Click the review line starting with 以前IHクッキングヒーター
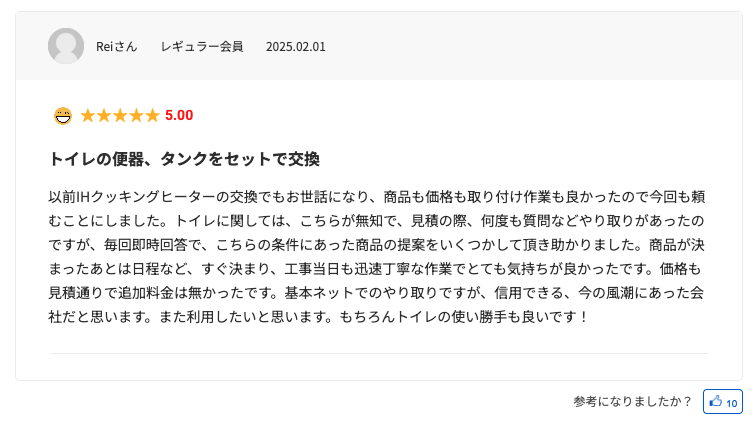Viewport: 755px width, 423px height. [375, 196]
